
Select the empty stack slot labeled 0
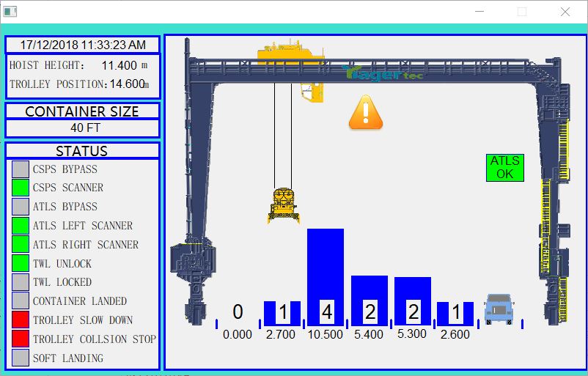click(x=238, y=313)
